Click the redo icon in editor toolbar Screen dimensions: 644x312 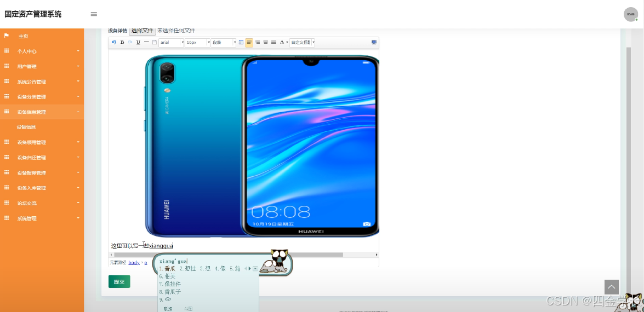point(130,42)
